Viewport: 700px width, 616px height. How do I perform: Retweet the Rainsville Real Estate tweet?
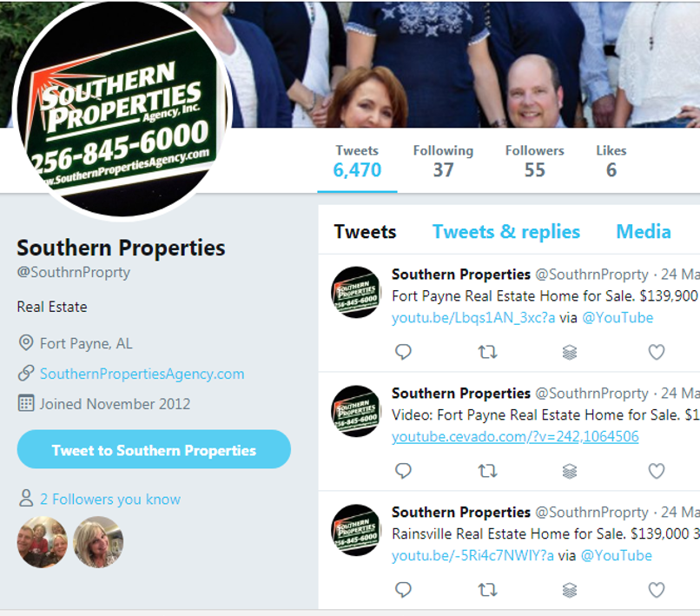coord(487,590)
